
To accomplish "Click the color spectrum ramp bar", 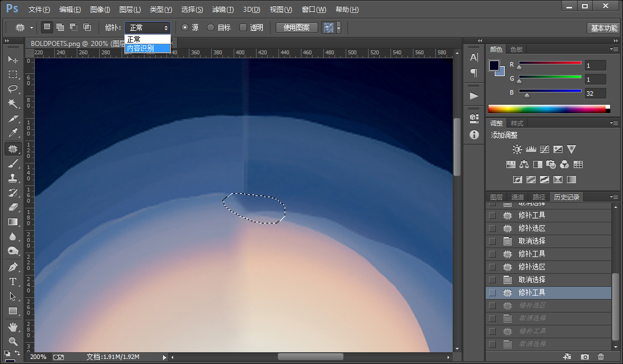I will pos(548,109).
